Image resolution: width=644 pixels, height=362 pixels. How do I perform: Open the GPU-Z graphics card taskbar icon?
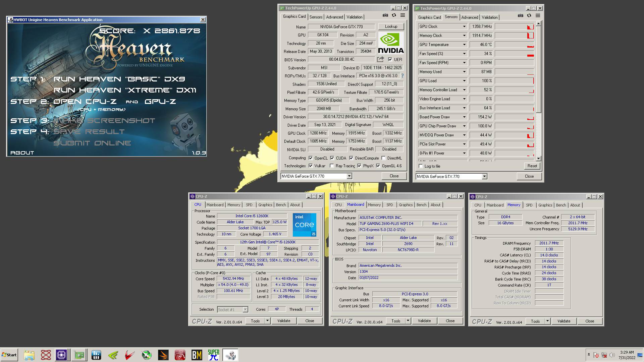[x=79, y=355]
